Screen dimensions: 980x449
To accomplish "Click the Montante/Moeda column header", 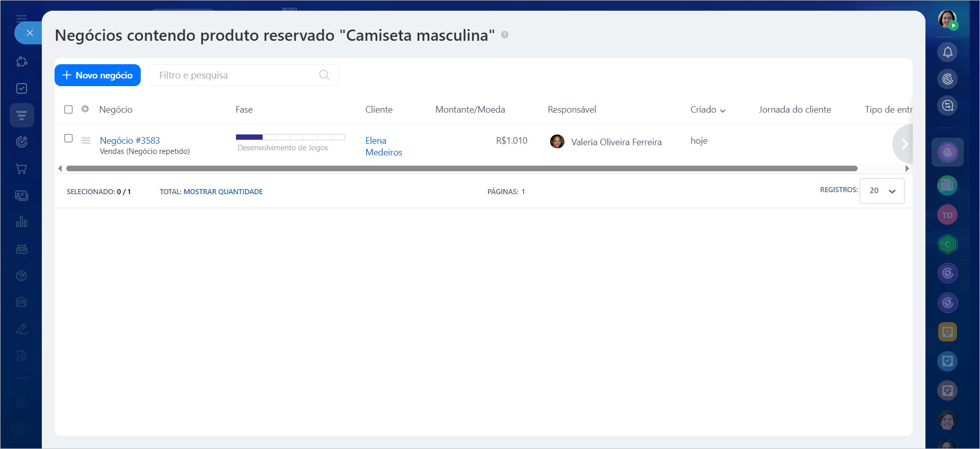I will (x=470, y=110).
